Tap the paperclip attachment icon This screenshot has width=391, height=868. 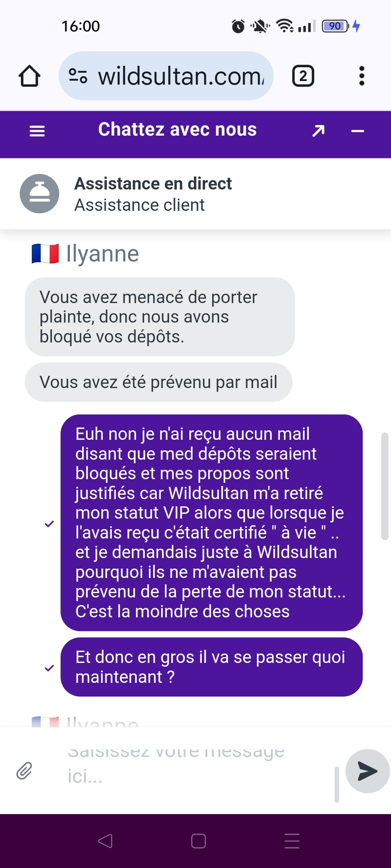24,771
